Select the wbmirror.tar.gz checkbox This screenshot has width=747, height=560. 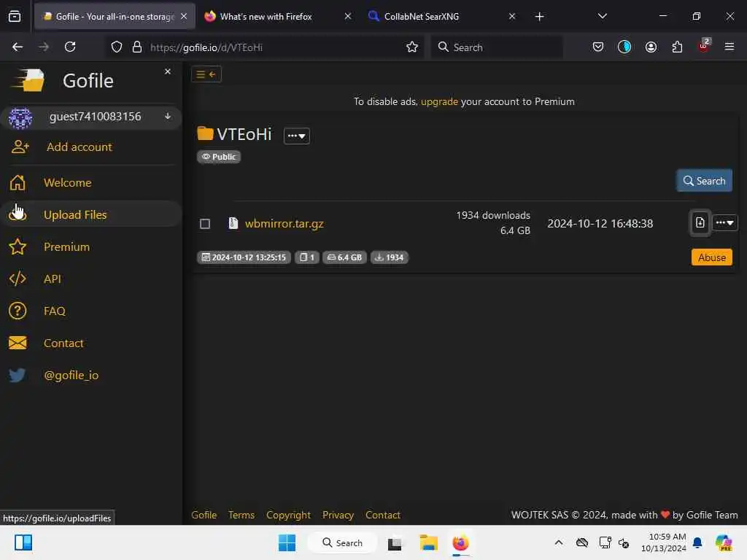tap(205, 224)
